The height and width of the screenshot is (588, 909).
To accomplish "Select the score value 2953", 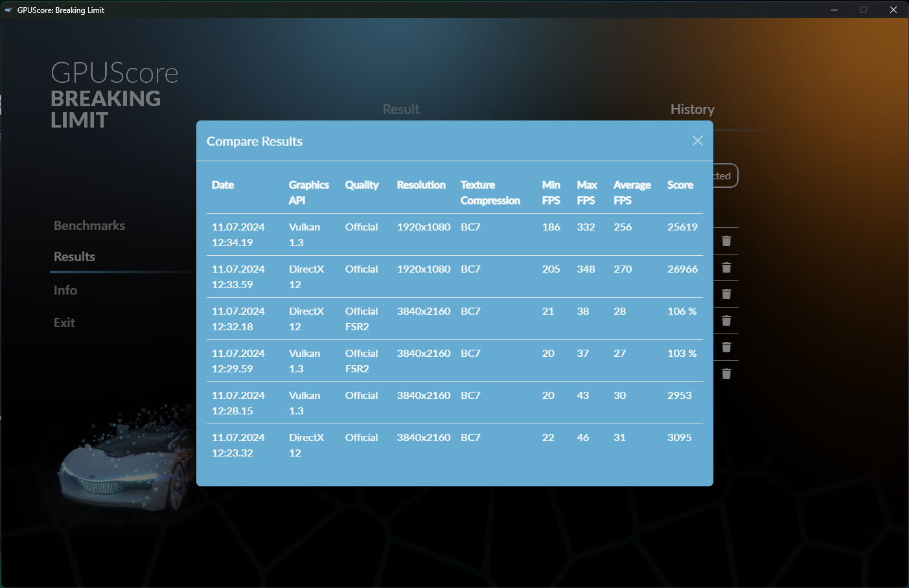I will (680, 396).
